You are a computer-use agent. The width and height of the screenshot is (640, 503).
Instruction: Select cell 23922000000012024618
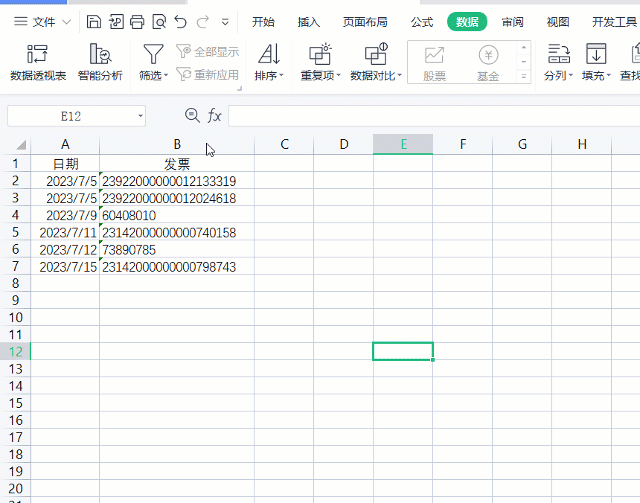[177, 198]
